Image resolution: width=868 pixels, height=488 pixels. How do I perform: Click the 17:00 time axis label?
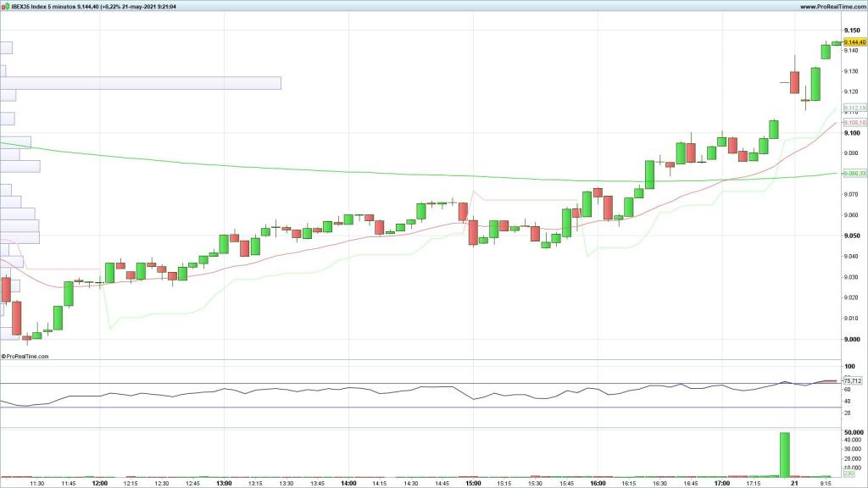pyautogui.click(x=721, y=484)
